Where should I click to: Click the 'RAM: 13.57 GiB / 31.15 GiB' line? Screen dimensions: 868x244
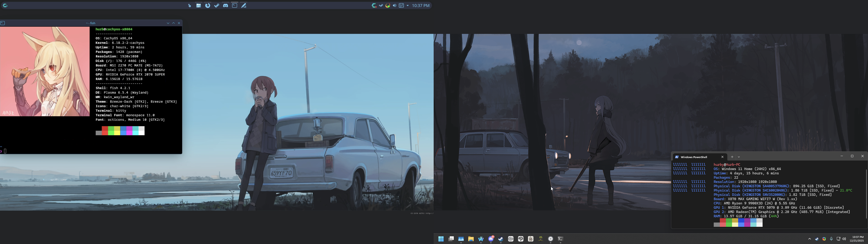point(746,216)
